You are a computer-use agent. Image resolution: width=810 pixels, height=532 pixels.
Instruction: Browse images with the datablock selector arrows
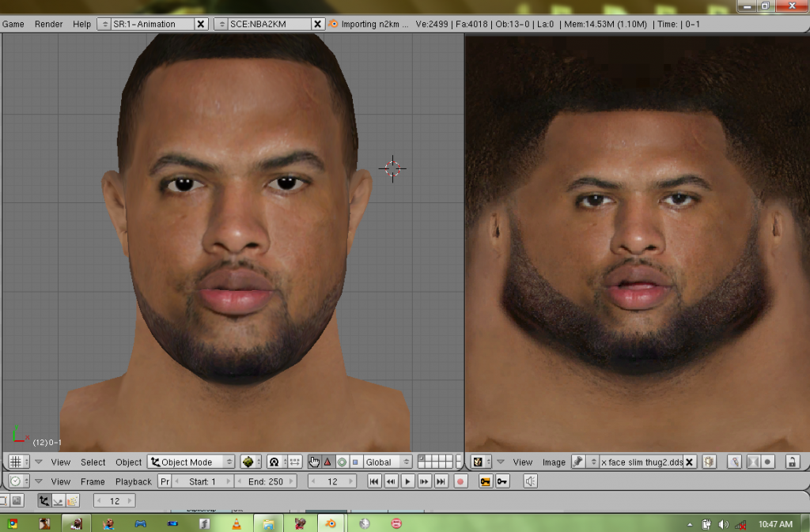[593, 462]
